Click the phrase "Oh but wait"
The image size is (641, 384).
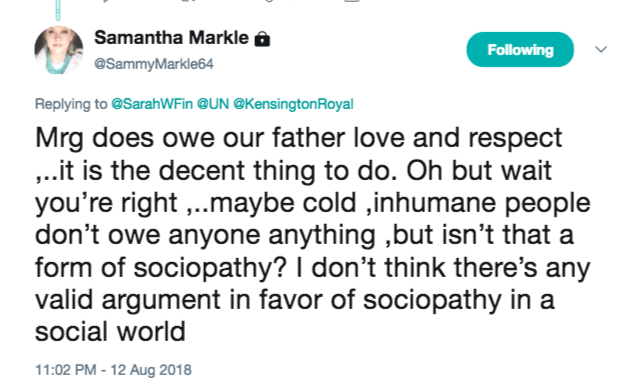[x=479, y=171]
